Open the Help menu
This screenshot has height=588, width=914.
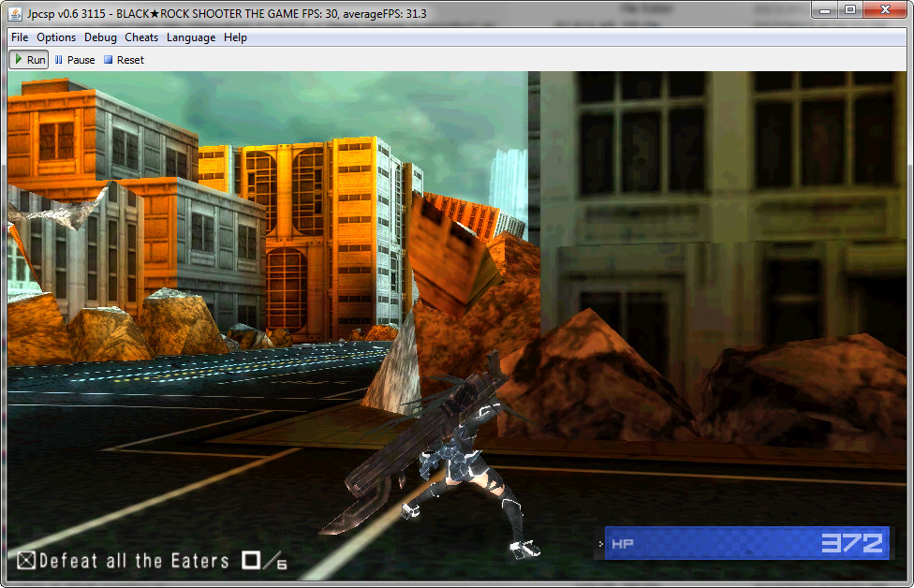click(235, 37)
